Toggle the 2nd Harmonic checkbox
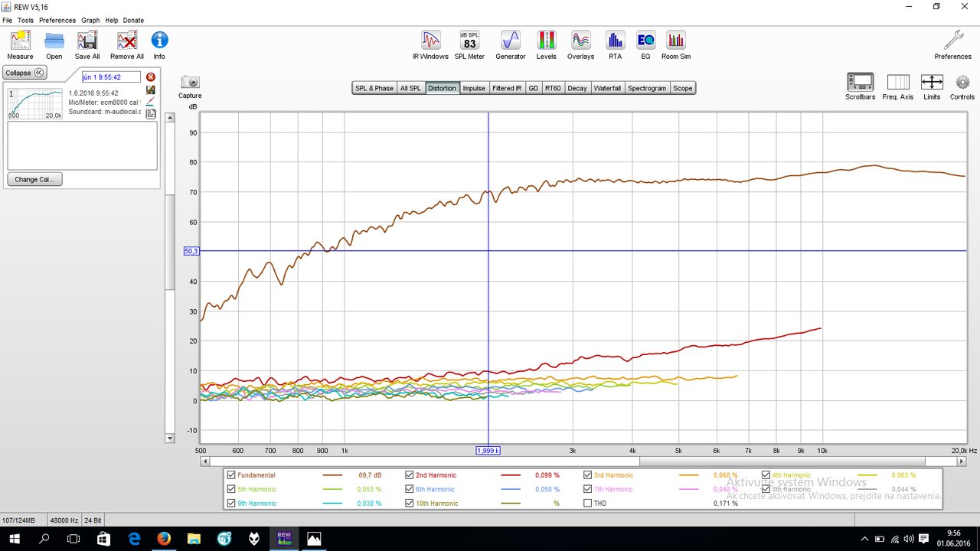This screenshot has height=551, width=980. 410,474
